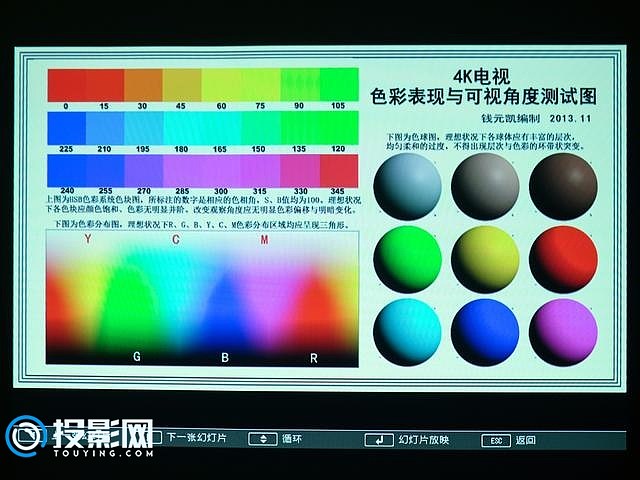Click the red hue 345 color block
Screen dimensions: 640x480
pyautogui.click(x=339, y=171)
